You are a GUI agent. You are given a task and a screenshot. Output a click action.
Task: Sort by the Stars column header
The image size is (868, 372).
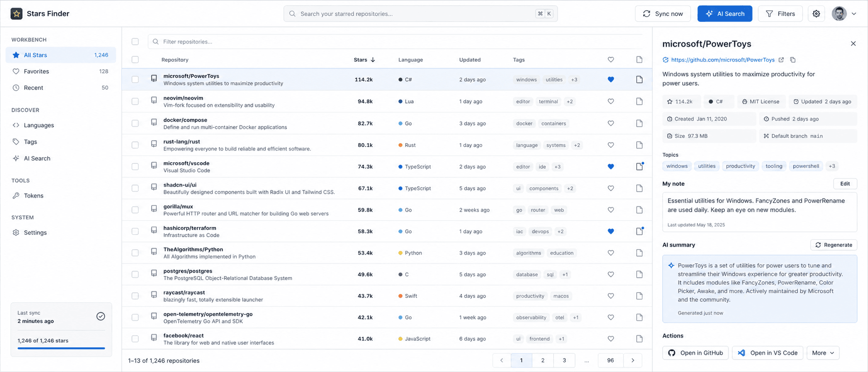(x=364, y=60)
